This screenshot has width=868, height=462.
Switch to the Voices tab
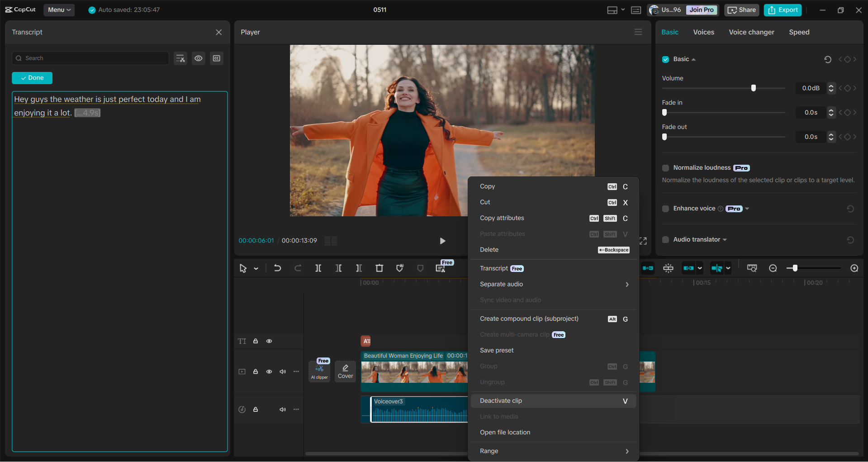pyautogui.click(x=703, y=32)
